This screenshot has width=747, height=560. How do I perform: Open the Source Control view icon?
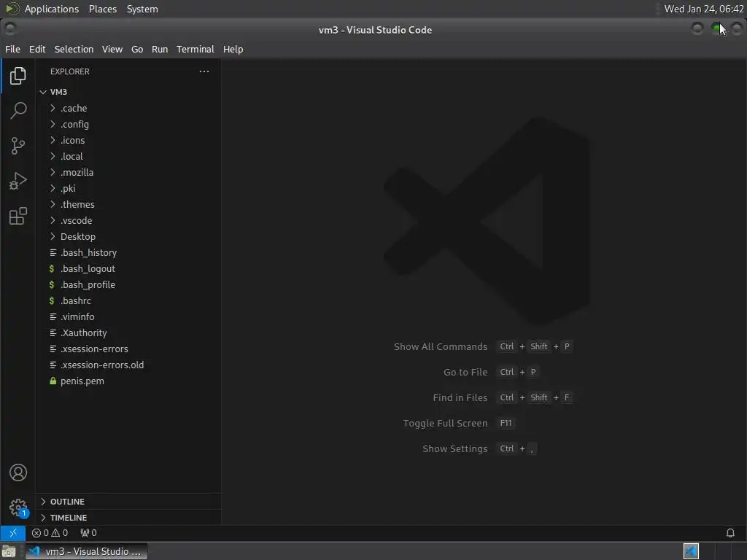(x=18, y=146)
